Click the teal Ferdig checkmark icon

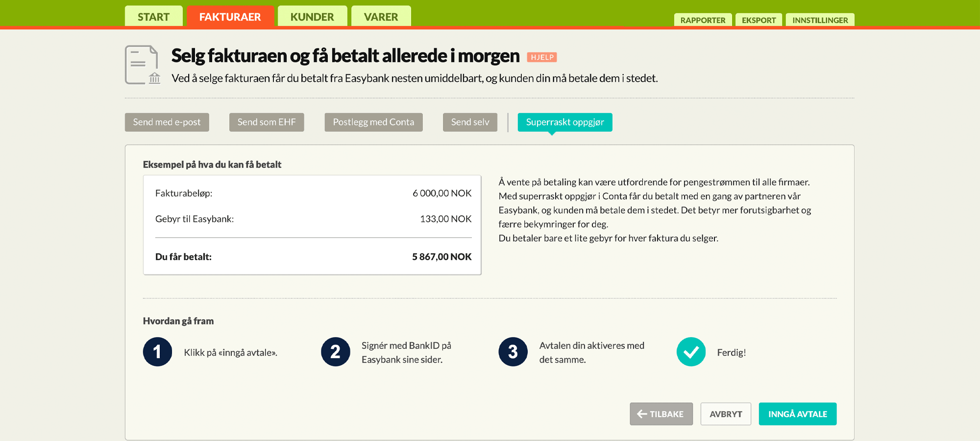coord(691,352)
